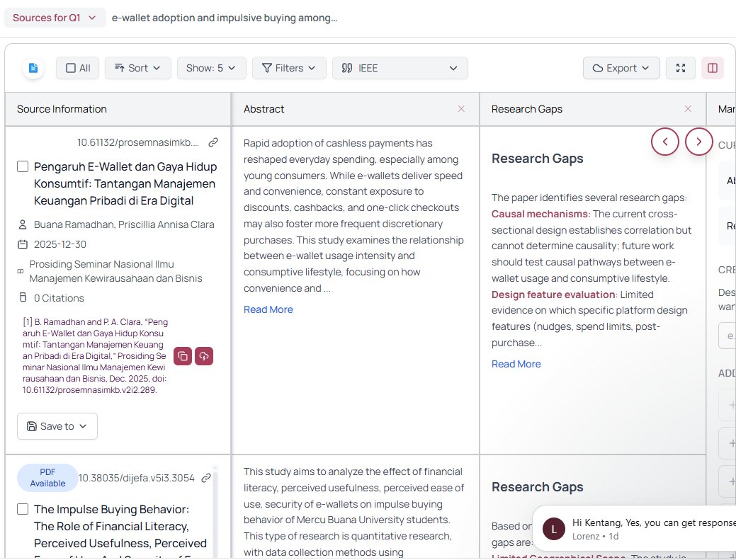Open the IEEE citation style dropdown

coord(400,68)
